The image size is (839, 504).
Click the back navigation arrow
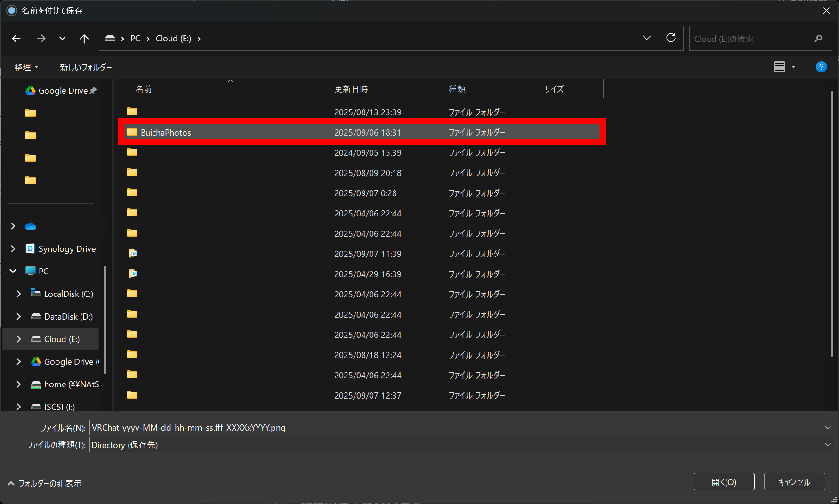click(x=16, y=39)
